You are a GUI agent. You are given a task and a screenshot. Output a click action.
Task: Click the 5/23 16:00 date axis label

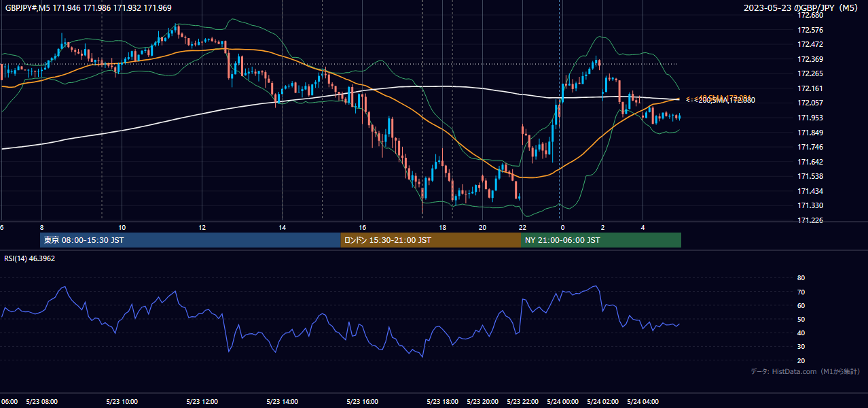point(362,401)
